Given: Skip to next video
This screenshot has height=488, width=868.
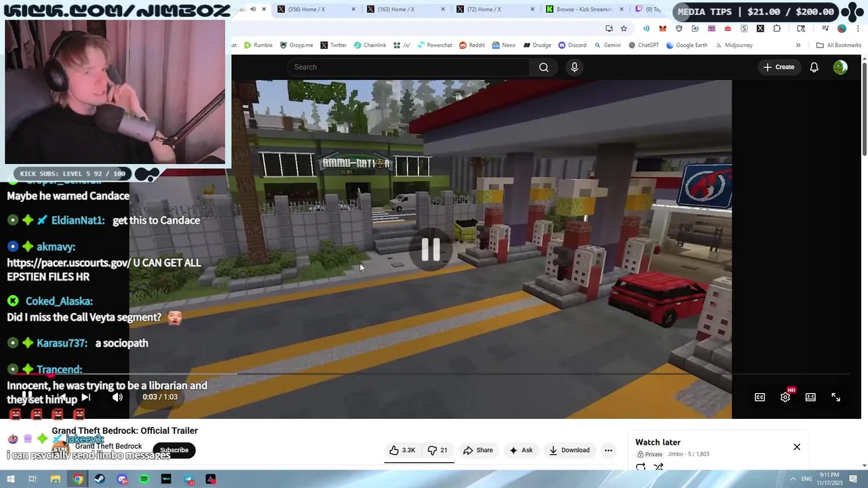Looking at the screenshot, I should point(86,397).
